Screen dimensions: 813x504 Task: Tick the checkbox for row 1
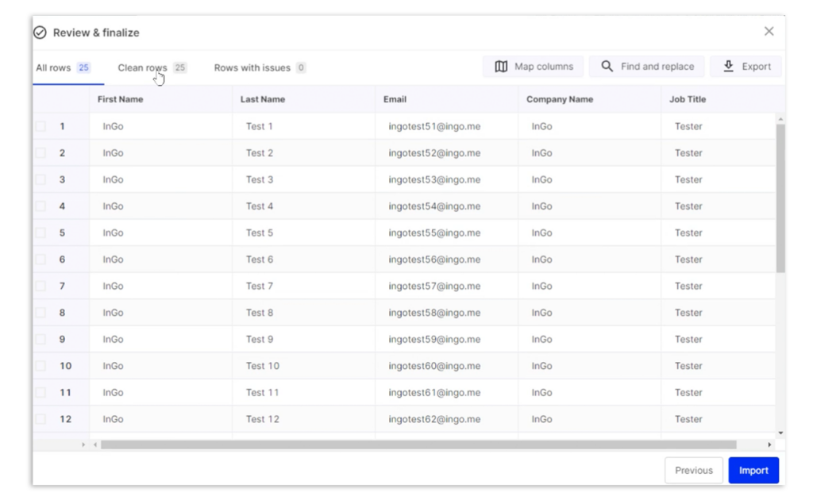pos(40,126)
